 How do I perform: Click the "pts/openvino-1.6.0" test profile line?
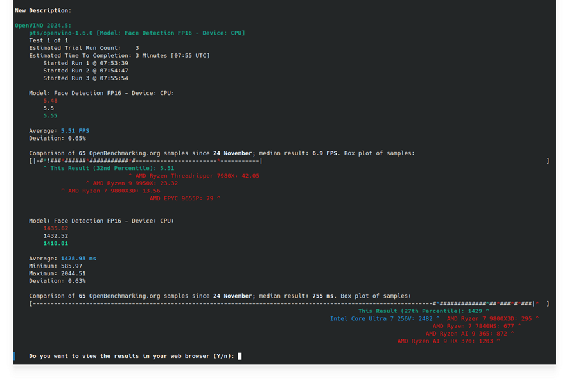point(137,33)
